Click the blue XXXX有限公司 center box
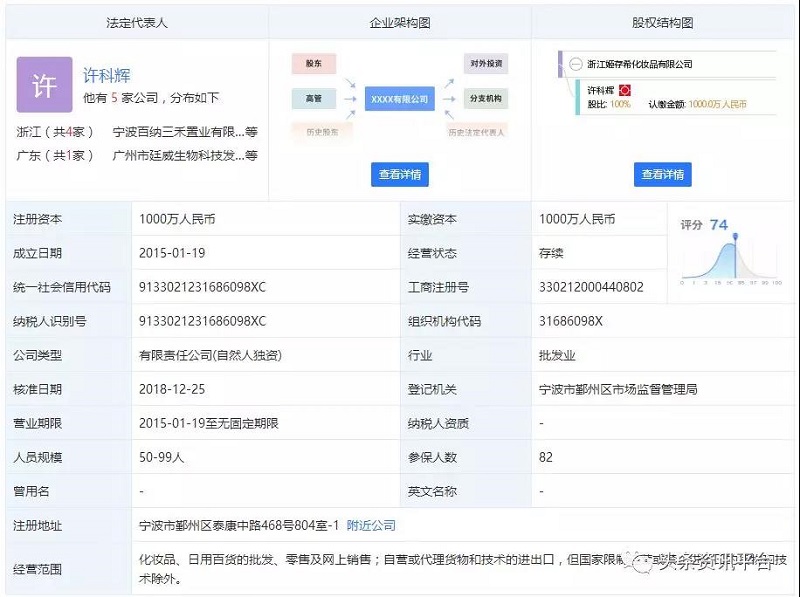Viewport: 800px width, 597px height. (399, 99)
